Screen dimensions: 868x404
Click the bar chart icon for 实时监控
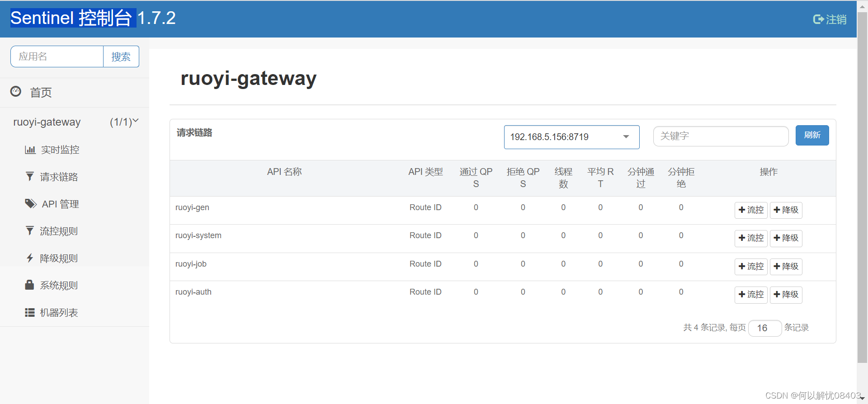[30, 150]
